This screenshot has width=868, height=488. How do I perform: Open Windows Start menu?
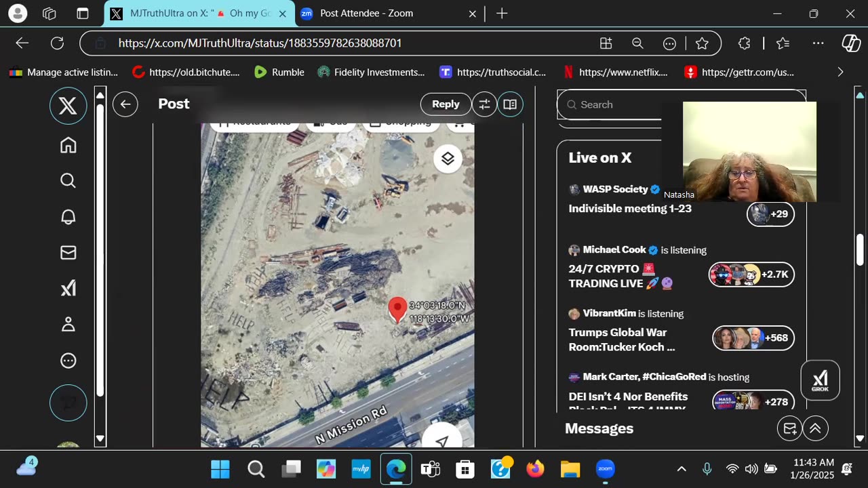(x=220, y=469)
